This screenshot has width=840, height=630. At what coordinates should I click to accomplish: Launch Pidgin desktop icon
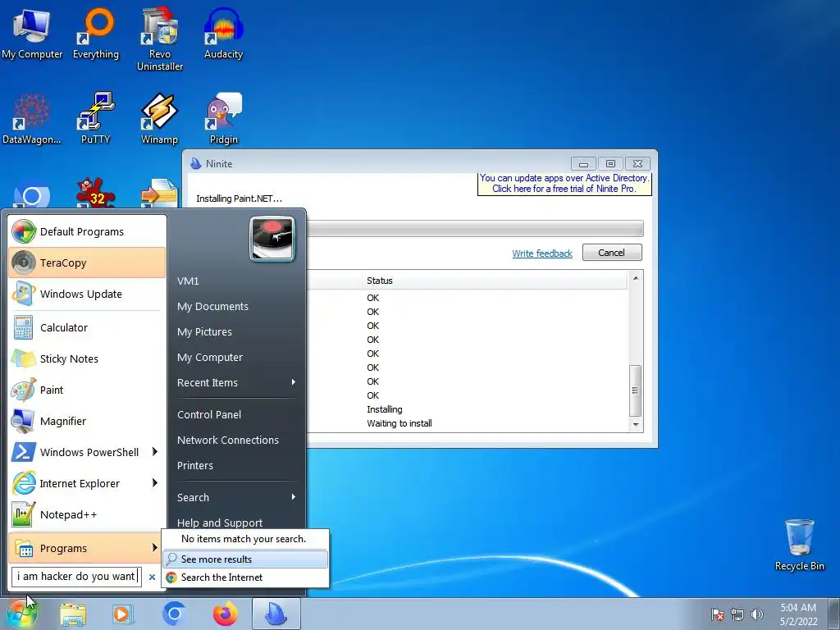pos(223,119)
